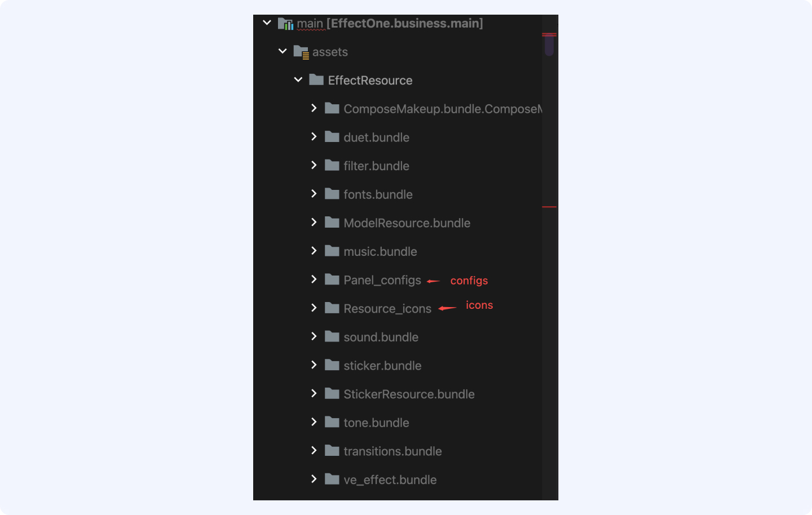Select the sound.bundle folder label
This screenshot has height=515, width=812.
381,337
